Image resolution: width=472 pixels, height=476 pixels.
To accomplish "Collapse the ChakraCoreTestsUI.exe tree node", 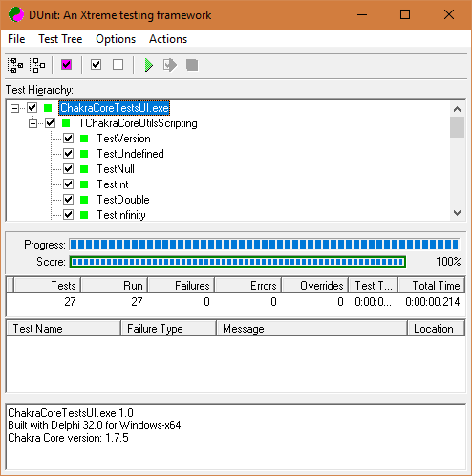I will coord(14,108).
